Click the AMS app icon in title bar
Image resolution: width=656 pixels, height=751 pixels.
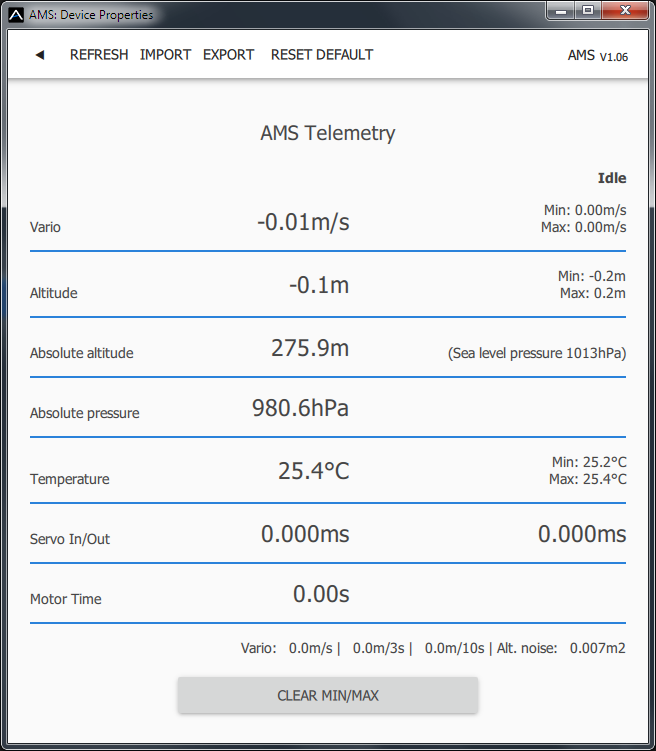pyautogui.click(x=16, y=15)
